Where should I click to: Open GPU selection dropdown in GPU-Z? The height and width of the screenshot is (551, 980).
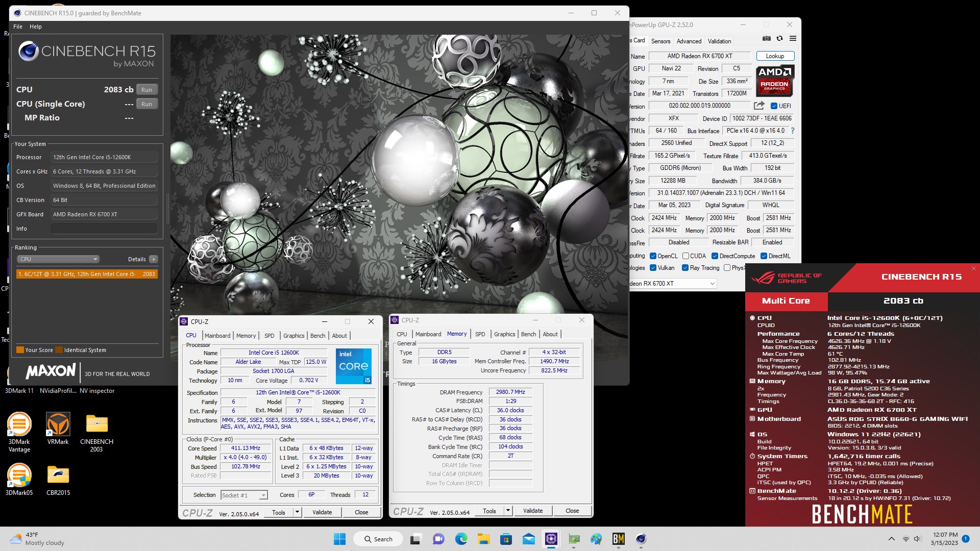pos(673,284)
